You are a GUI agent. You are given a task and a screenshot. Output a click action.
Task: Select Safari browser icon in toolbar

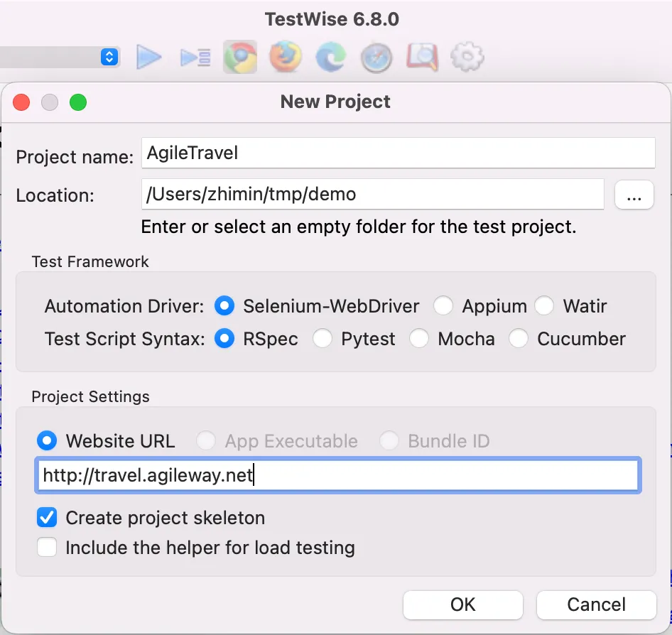pos(376,58)
